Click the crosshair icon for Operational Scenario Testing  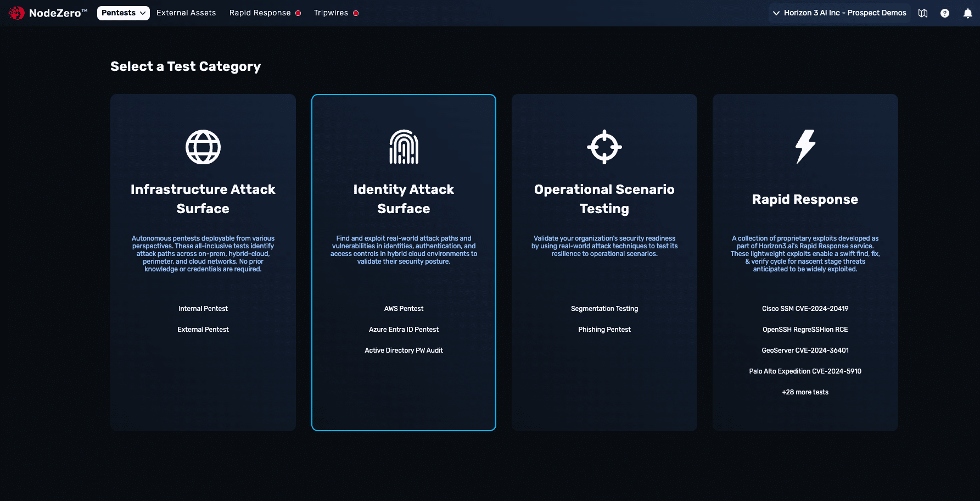pos(604,147)
